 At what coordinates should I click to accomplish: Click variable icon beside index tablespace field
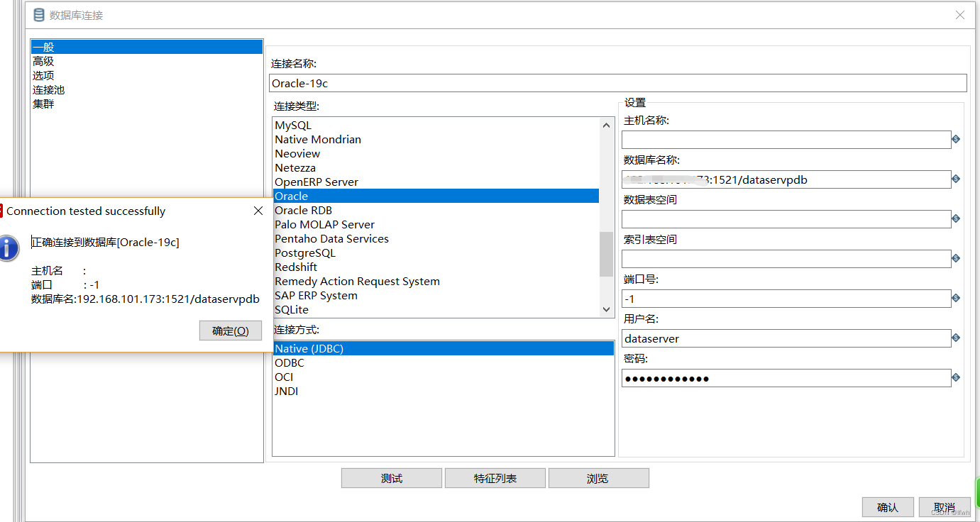click(956, 259)
